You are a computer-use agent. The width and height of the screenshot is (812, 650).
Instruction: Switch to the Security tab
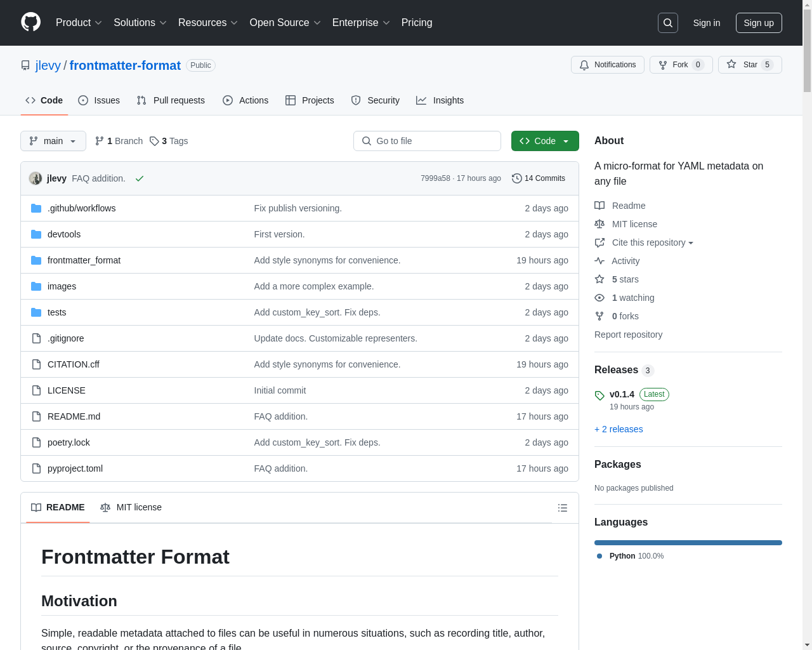tap(376, 100)
